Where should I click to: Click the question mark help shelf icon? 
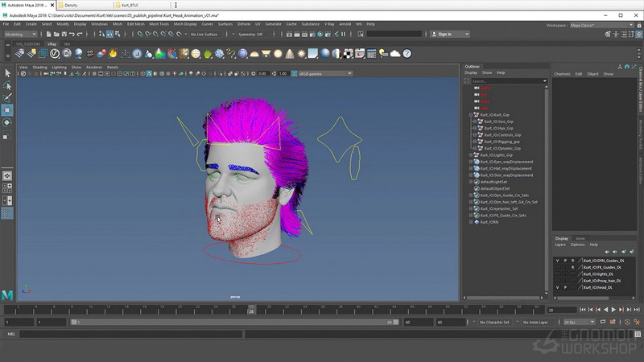pyautogui.click(x=407, y=53)
